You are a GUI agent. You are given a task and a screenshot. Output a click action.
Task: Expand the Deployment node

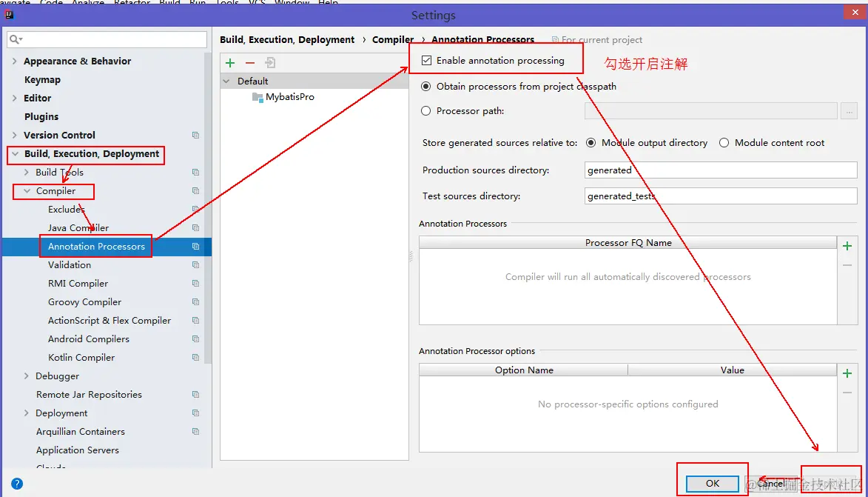[26, 413]
